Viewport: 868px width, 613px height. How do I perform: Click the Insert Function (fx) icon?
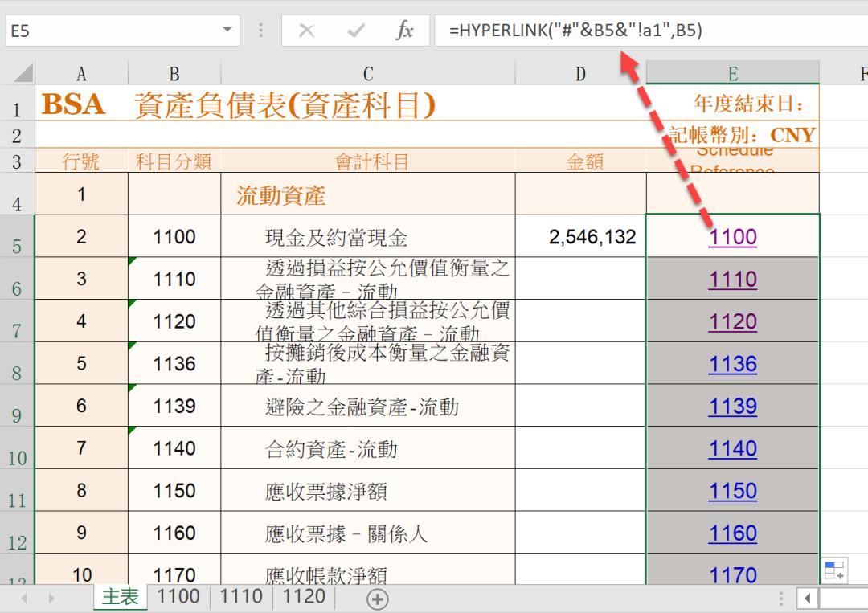[406, 31]
